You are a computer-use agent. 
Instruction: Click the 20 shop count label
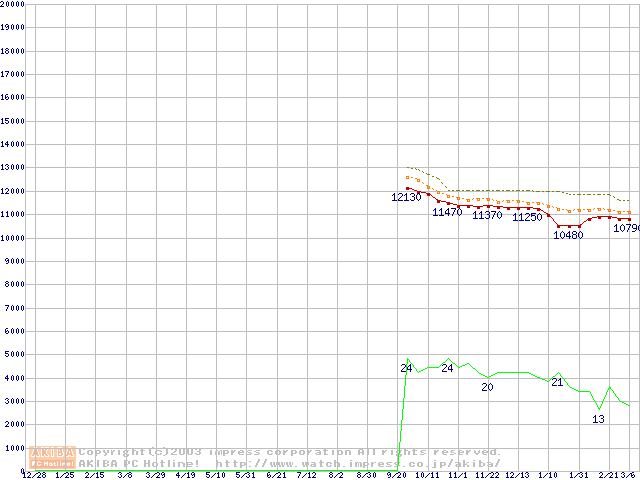[x=487, y=387]
